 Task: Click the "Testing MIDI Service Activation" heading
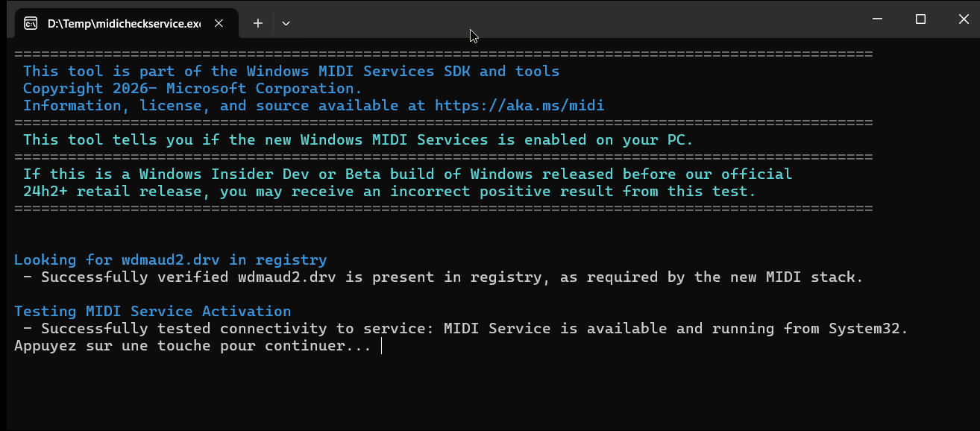(152, 311)
